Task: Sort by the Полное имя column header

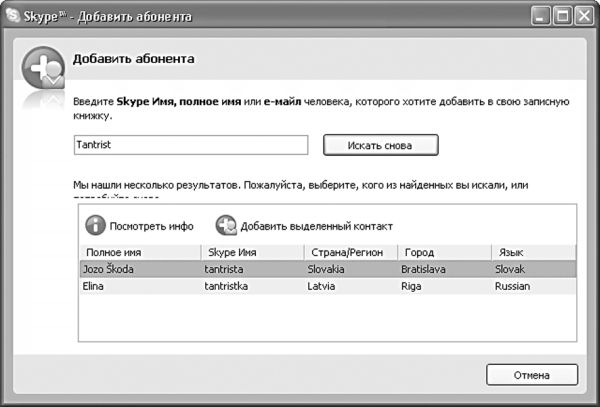Action: (140, 252)
